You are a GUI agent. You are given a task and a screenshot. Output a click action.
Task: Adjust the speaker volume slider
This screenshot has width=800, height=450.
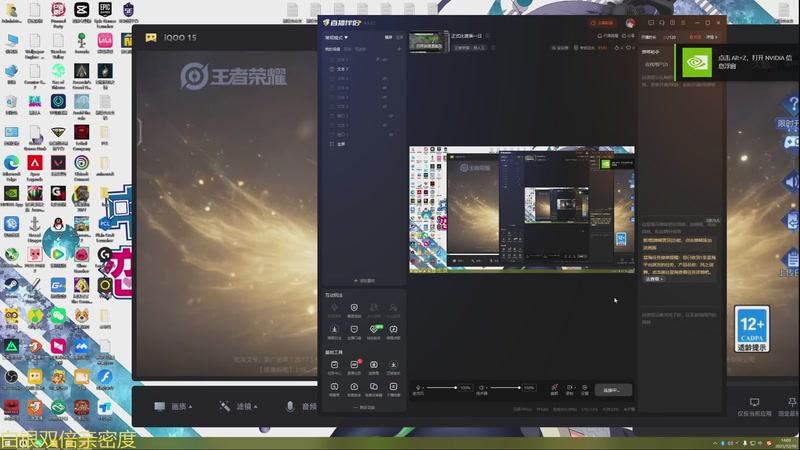pos(505,388)
